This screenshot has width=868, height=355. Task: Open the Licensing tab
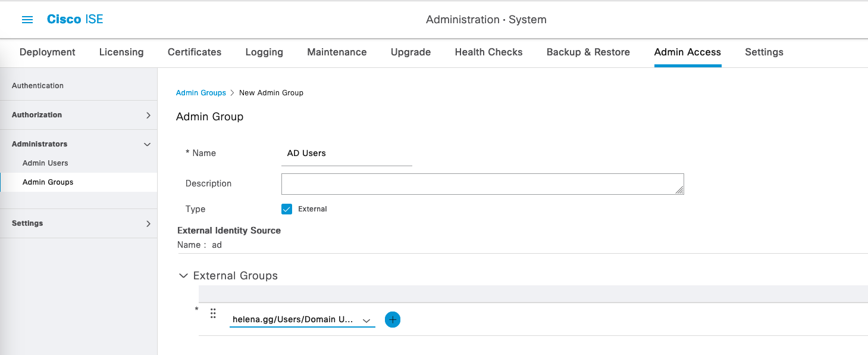pos(121,52)
